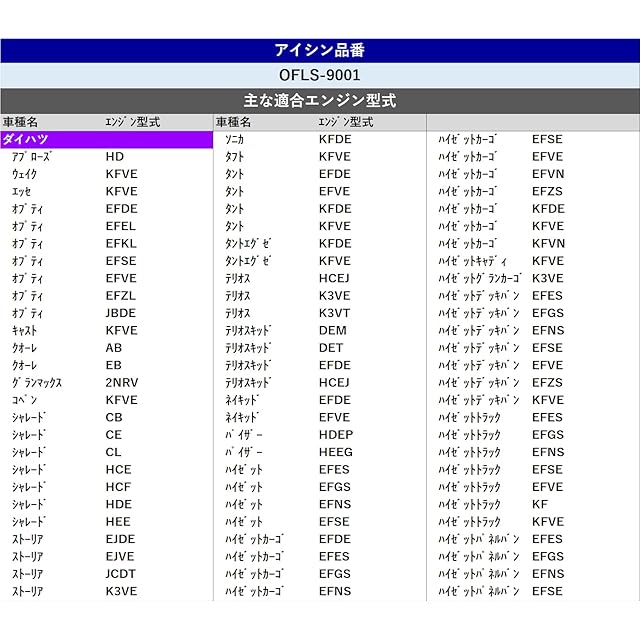Click engine code EFKL
Screen dimensions: 640x640
[121, 244]
